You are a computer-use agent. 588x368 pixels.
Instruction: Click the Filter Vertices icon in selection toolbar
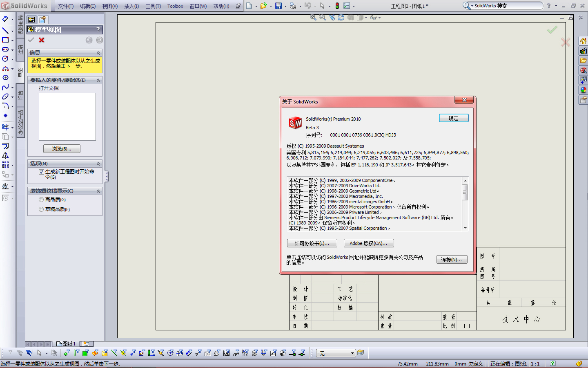click(x=67, y=353)
